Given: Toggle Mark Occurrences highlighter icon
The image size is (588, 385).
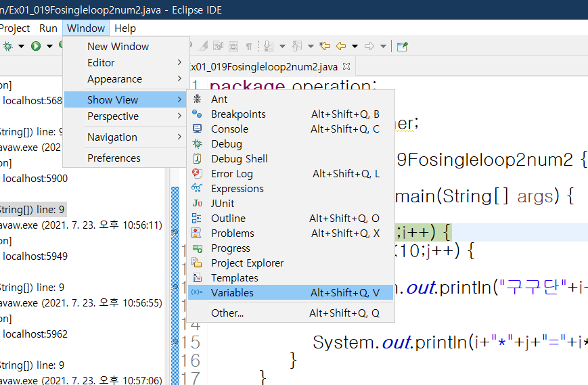Looking at the screenshot, I should [204, 47].
